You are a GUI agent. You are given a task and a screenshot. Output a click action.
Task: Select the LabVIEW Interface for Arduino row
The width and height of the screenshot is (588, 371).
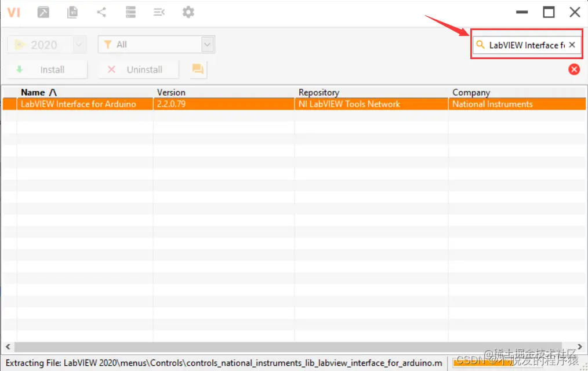pos(294,104)
